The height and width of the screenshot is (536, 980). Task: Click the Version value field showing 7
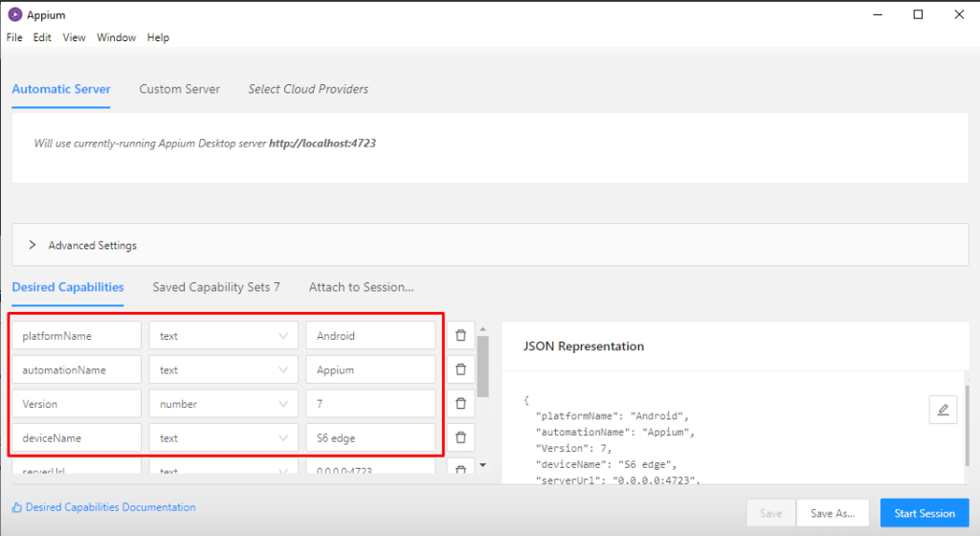370,404
